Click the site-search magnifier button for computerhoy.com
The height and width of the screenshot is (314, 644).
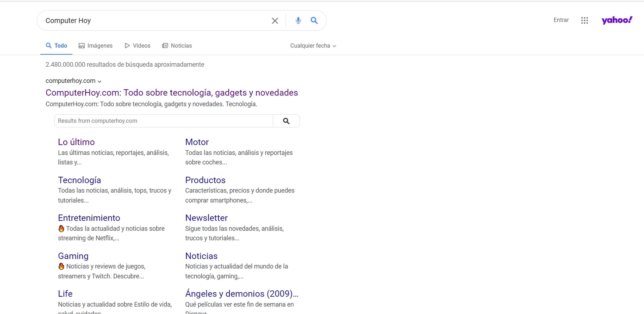[286, 121]
